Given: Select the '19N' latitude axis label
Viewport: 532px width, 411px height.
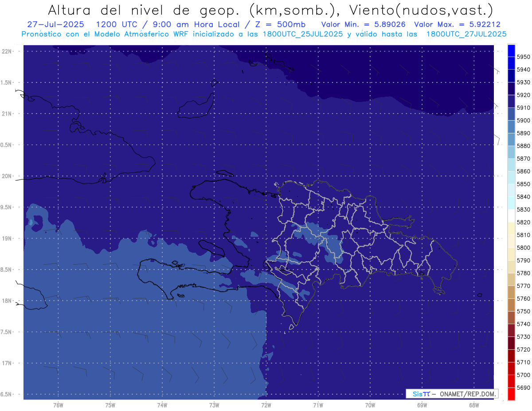Looking at the screenshot, I should [x=7, y=238].
